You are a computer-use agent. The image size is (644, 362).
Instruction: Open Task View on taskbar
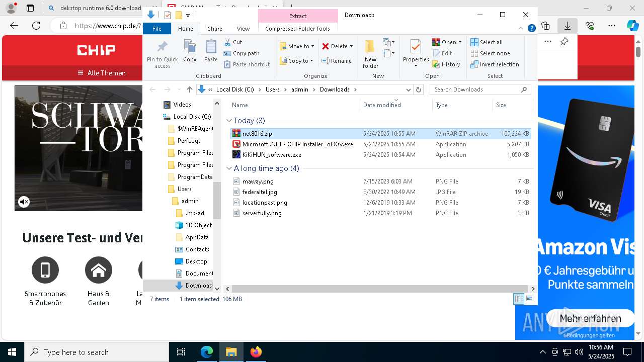coord(181,352)
